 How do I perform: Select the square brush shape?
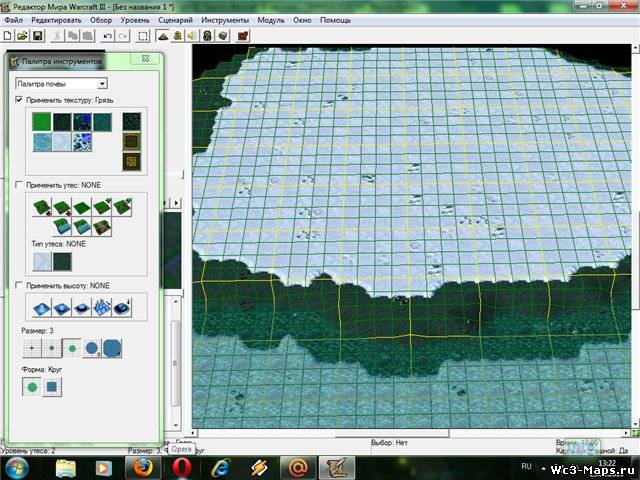(x=52, y=385)
